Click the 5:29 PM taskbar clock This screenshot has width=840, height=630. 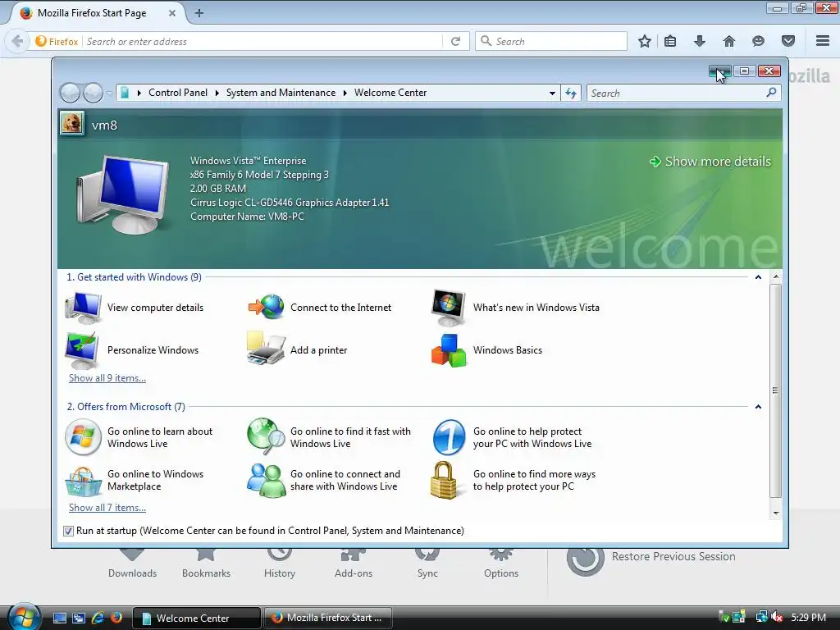tap(809, 618)
